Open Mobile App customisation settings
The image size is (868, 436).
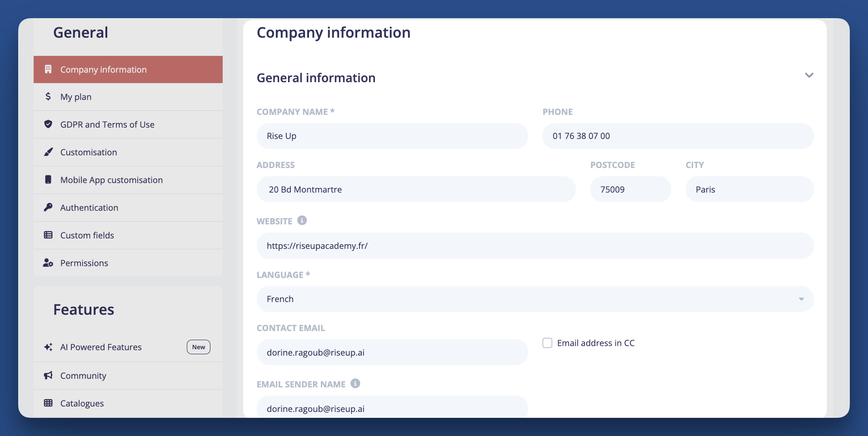point(128,180)
